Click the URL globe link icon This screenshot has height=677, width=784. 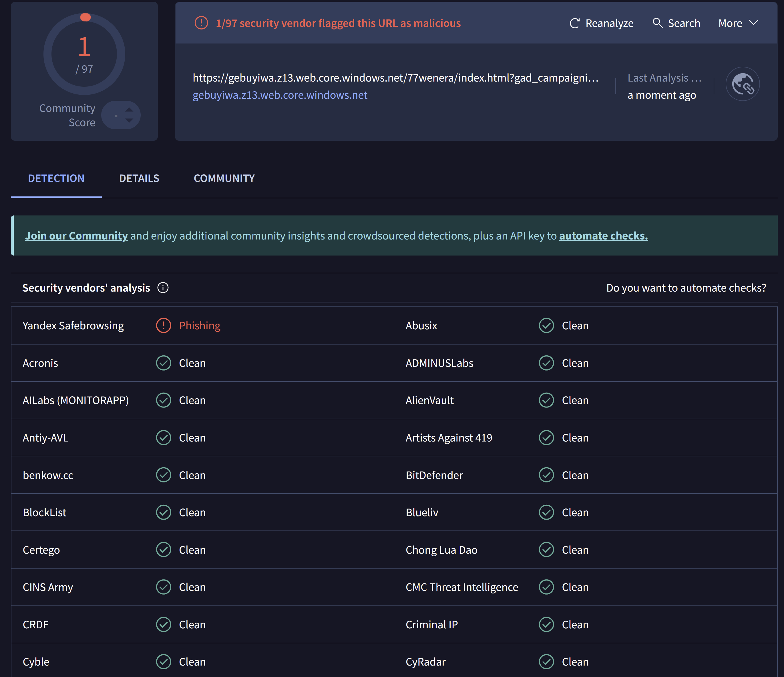click(742, 84)
